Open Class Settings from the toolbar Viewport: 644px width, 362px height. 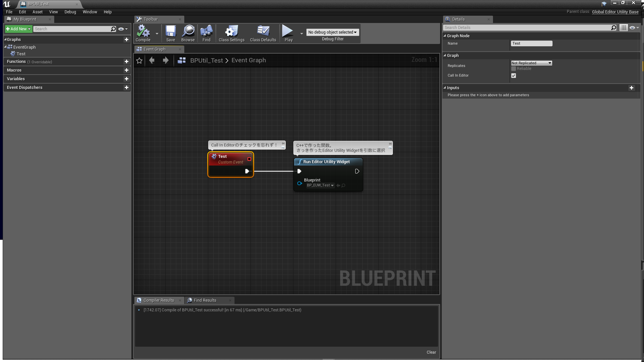pos(232,33)
